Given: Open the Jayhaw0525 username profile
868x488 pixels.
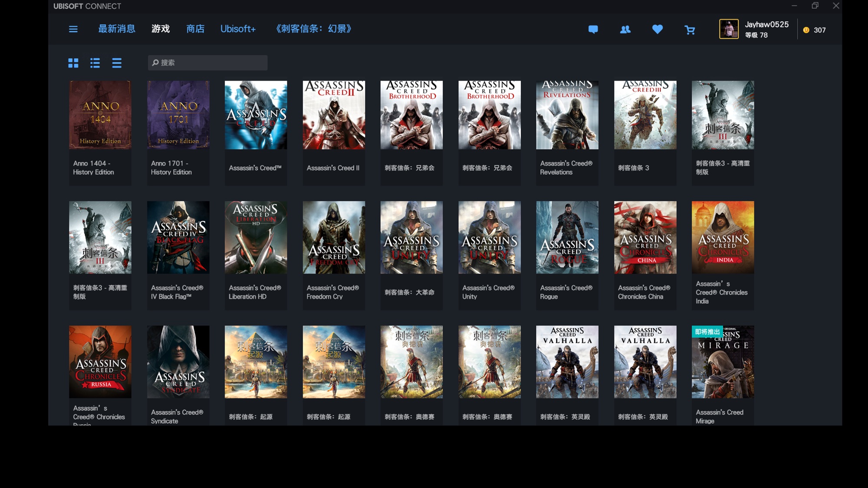Looking at the screenshot, I should tap(767, 24).
